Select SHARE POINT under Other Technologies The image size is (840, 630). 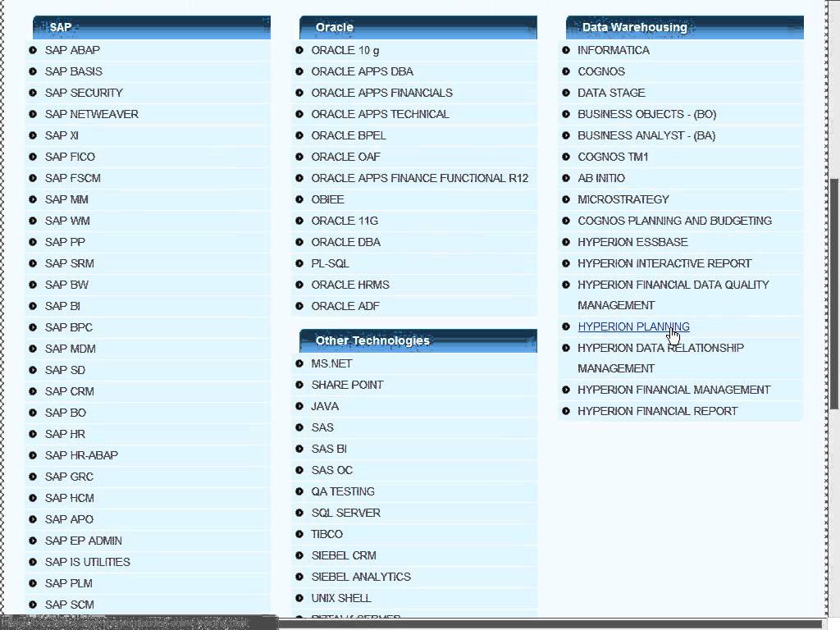pos(347,386)
